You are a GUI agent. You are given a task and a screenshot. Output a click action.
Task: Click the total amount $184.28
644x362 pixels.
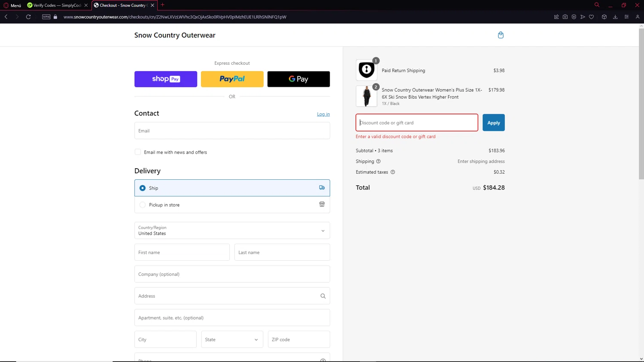click(x=494, y=187)
